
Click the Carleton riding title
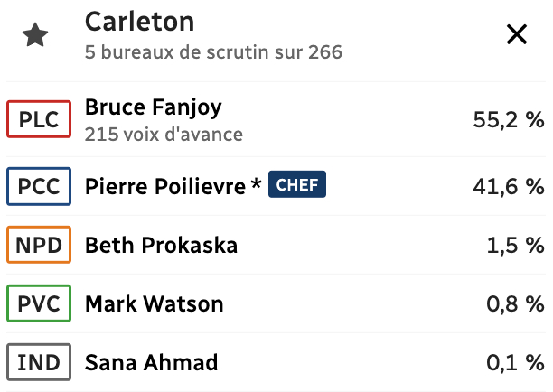click(139, 22)
